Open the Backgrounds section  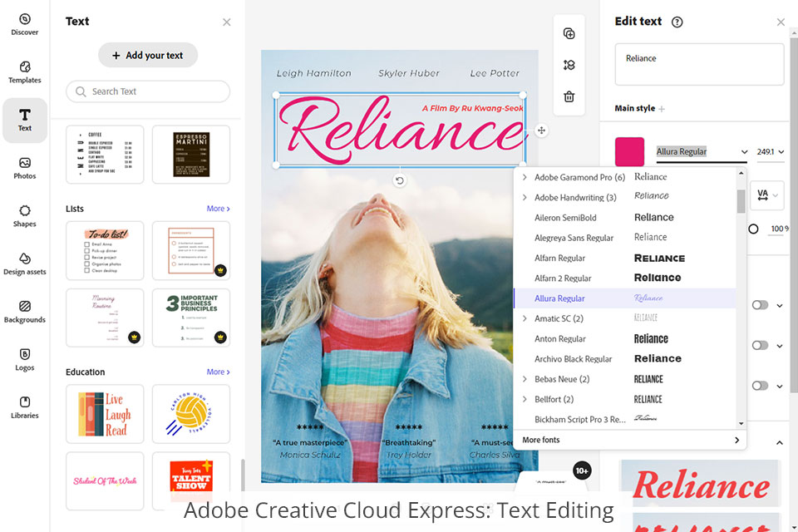click(x=24, y=312)
